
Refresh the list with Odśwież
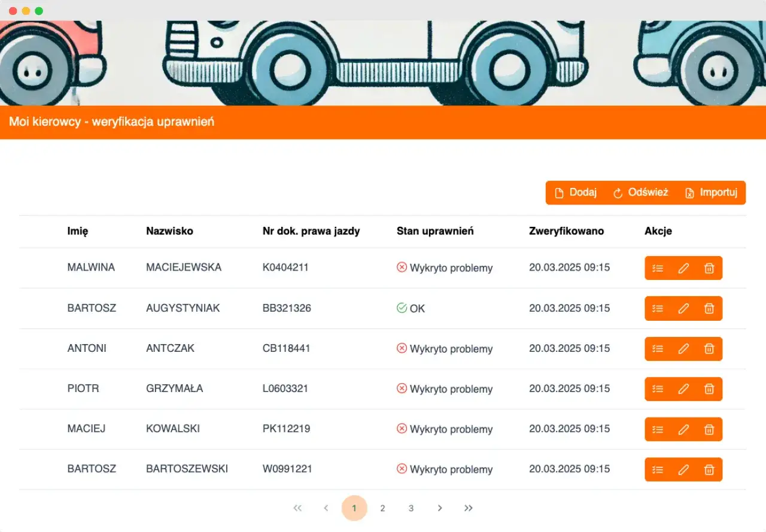point(640,193)
